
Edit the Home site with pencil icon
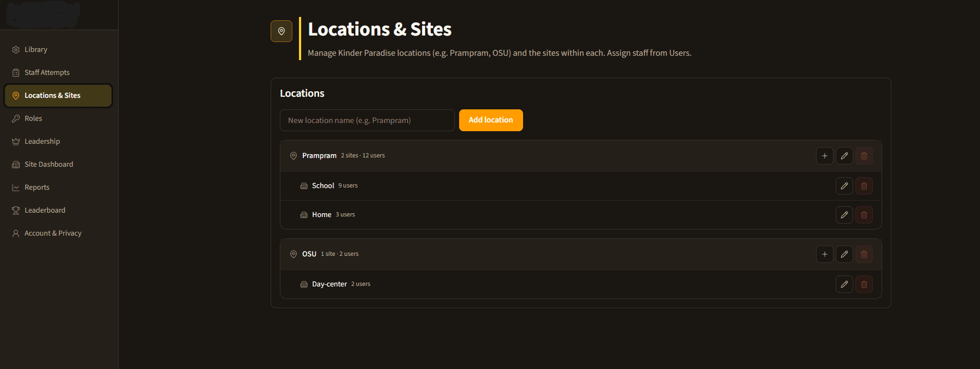844,215
